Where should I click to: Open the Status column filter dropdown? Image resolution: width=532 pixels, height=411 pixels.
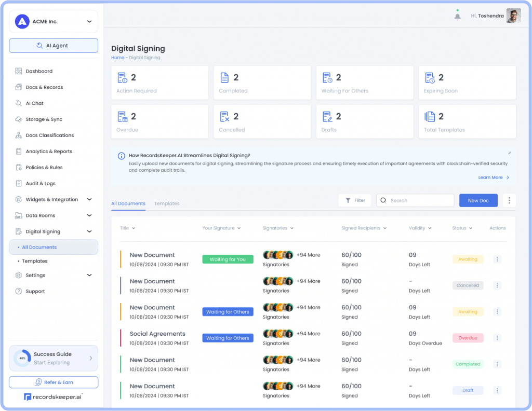pos(461,228)
